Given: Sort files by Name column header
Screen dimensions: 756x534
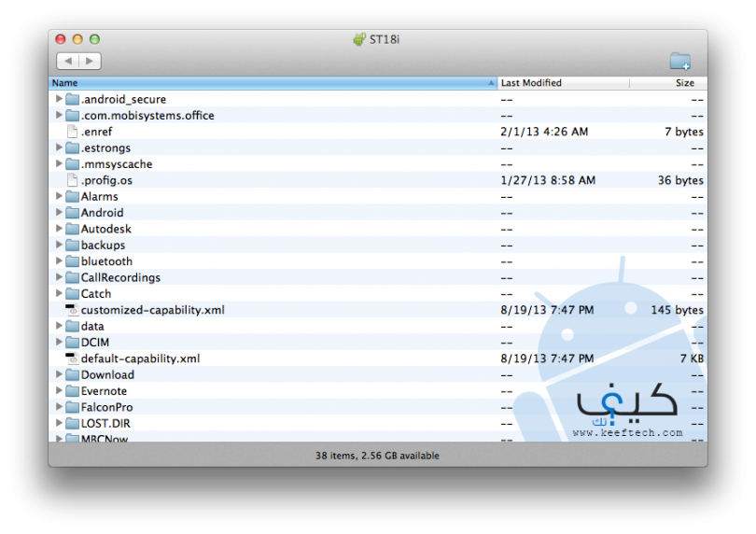Looking at the screenshot, I should pos(271,83).
